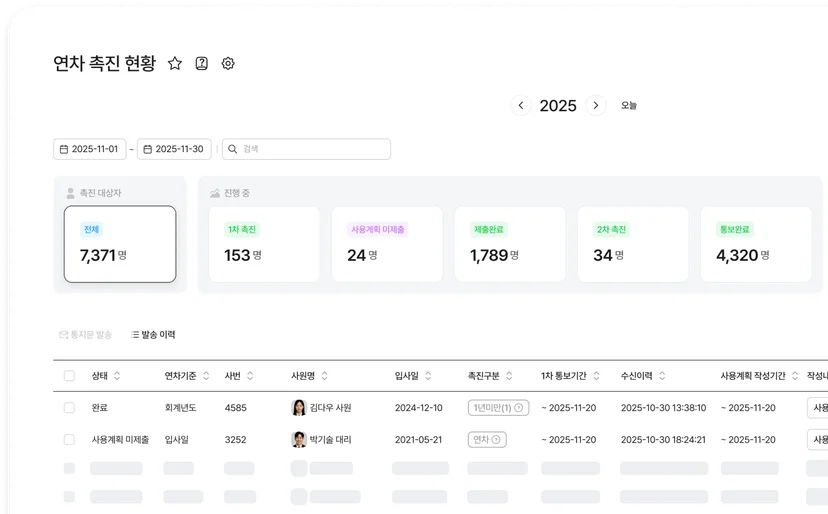828x514 pixels.
Task: Check the row for 김다우 사원
Action: tap(69, 408)
